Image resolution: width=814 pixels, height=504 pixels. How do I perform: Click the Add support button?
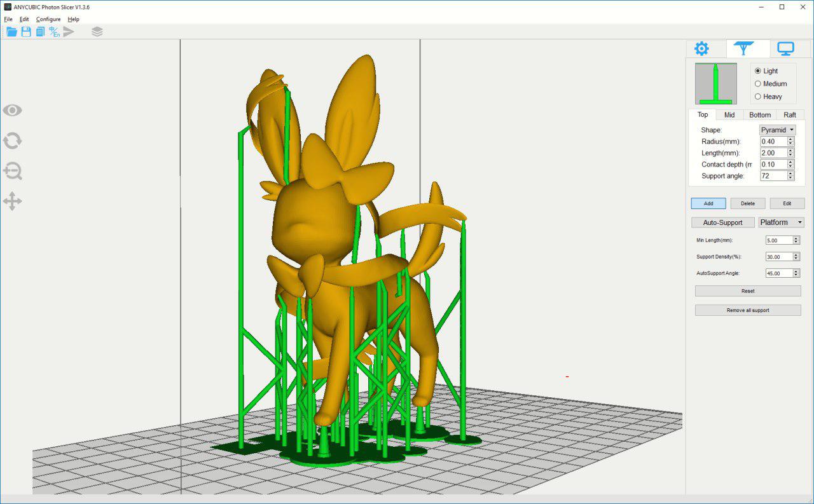click(708, 203)
